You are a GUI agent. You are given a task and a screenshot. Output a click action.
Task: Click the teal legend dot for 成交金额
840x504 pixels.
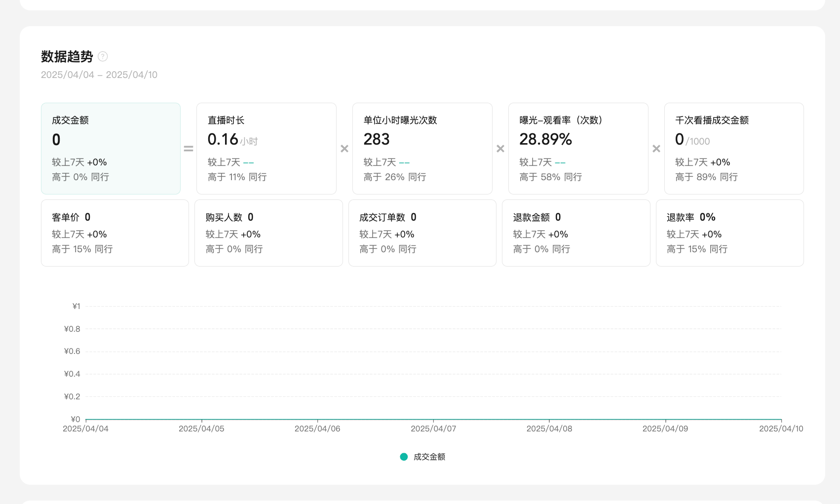tap(404, 457)
